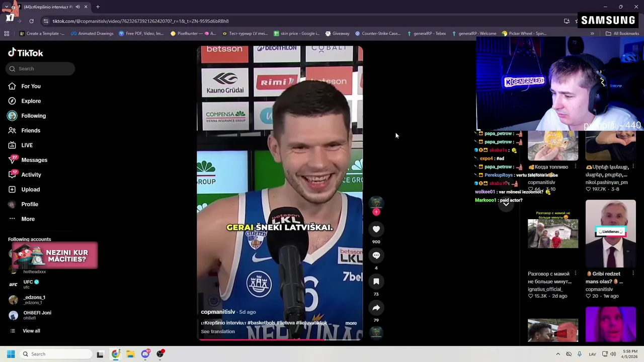
Task: Open the More menu
Action: tap(28, 219)
